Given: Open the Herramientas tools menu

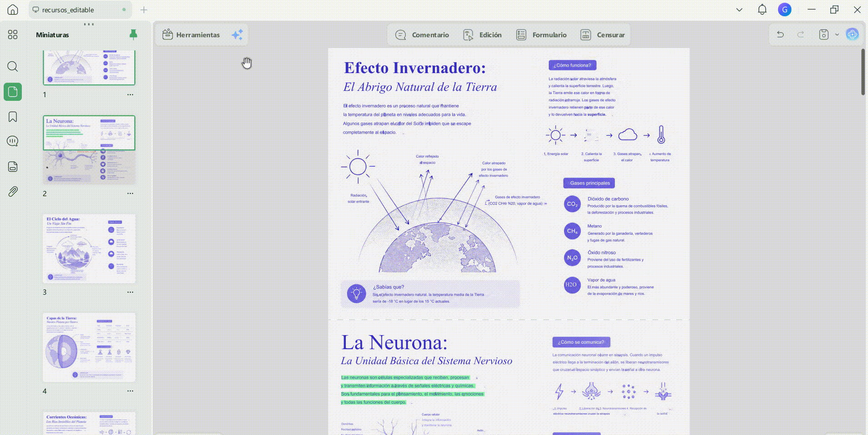Looking at the screenshot, I should [x=191, y=35].
